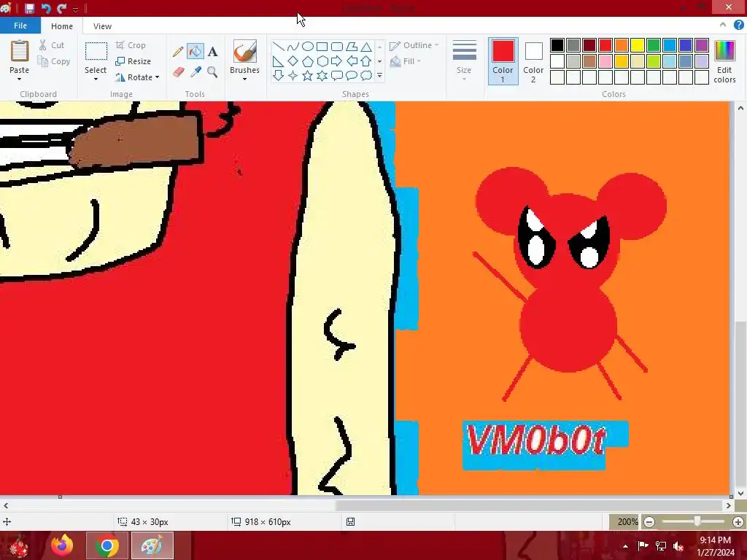Click the Paste button
The height and width of the screenshot is (560, 747).
[20, 57]
